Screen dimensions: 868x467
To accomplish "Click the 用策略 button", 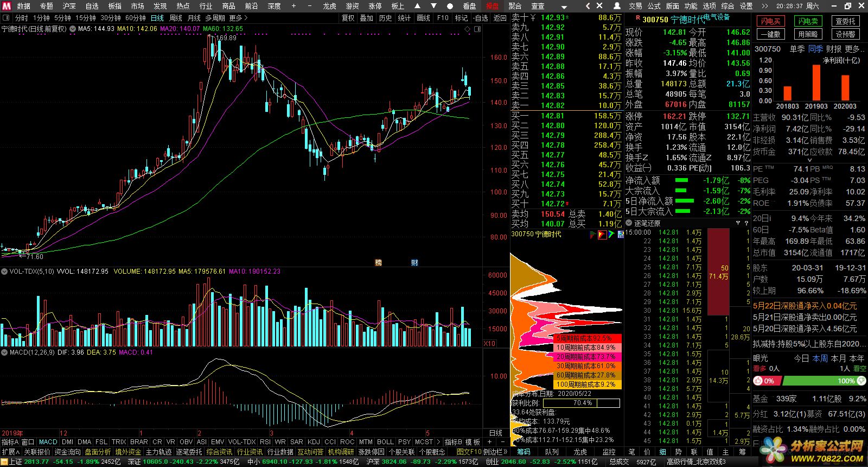I will point(808,34).
